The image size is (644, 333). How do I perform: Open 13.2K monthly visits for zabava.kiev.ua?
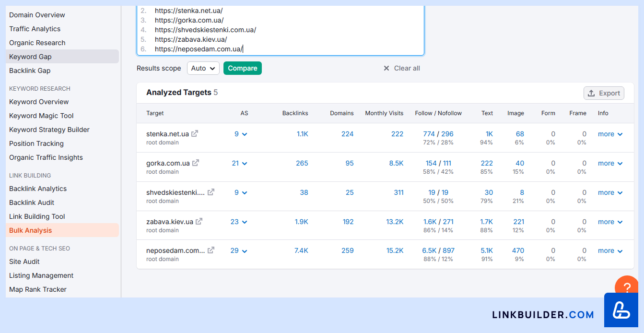395,222
